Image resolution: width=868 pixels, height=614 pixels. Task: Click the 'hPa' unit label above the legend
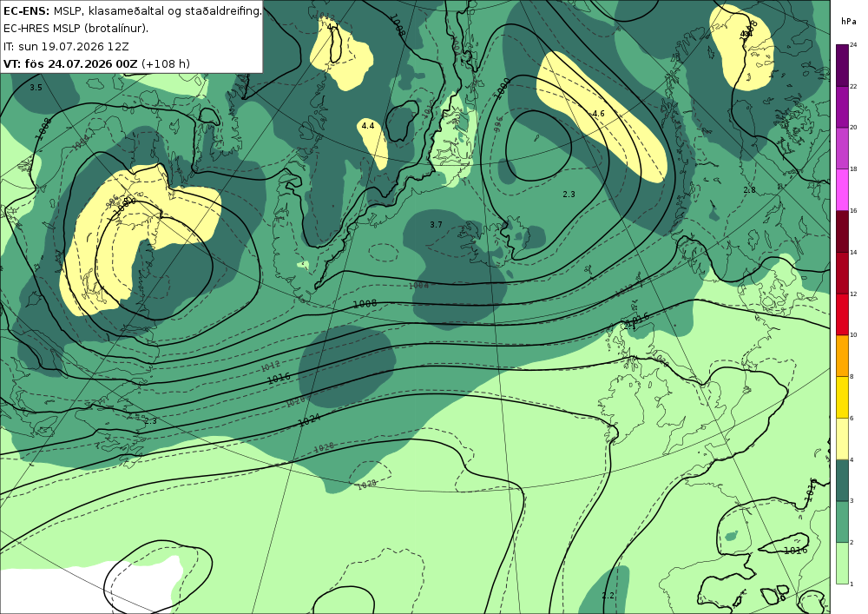[847, 22]
